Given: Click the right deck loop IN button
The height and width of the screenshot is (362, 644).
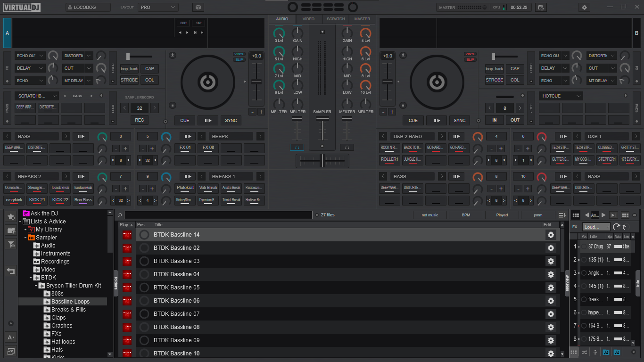Looking at the screenshot, I should [x=495, y=120].
